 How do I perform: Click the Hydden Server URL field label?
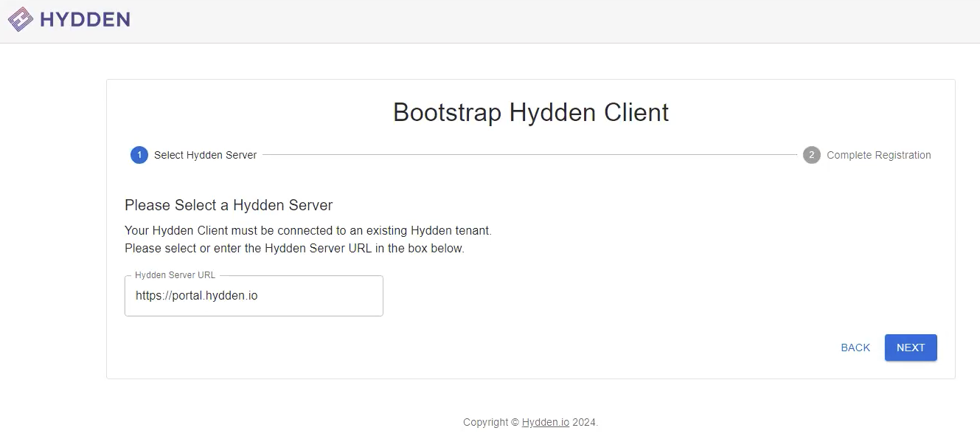[175, 274]
